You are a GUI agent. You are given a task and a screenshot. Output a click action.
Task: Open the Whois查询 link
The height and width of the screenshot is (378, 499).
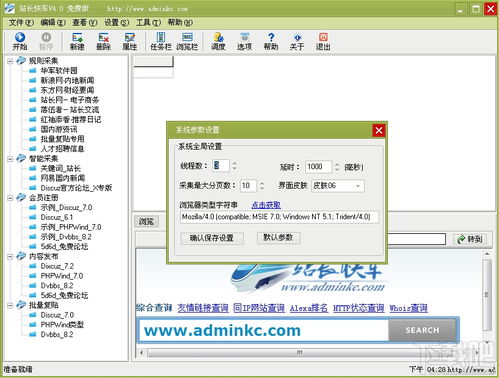point(409,308)
